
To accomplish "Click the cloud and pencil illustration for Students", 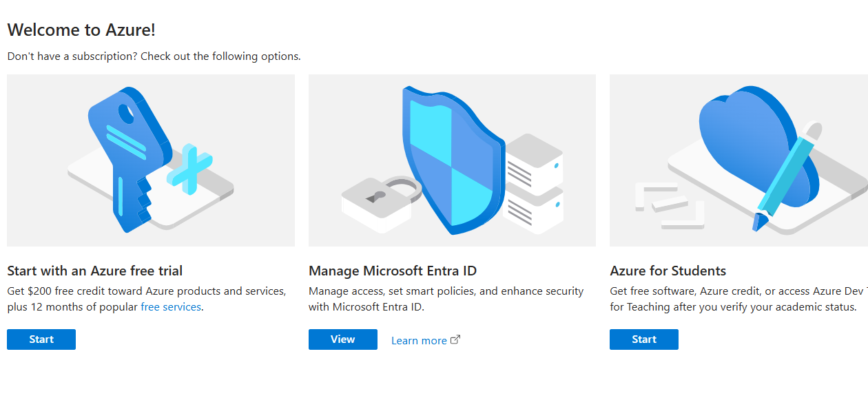I will [x=738, y=160].
